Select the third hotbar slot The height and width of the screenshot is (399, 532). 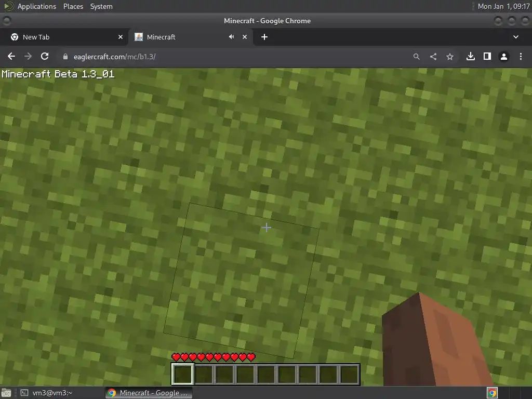(x=224, y=374)
